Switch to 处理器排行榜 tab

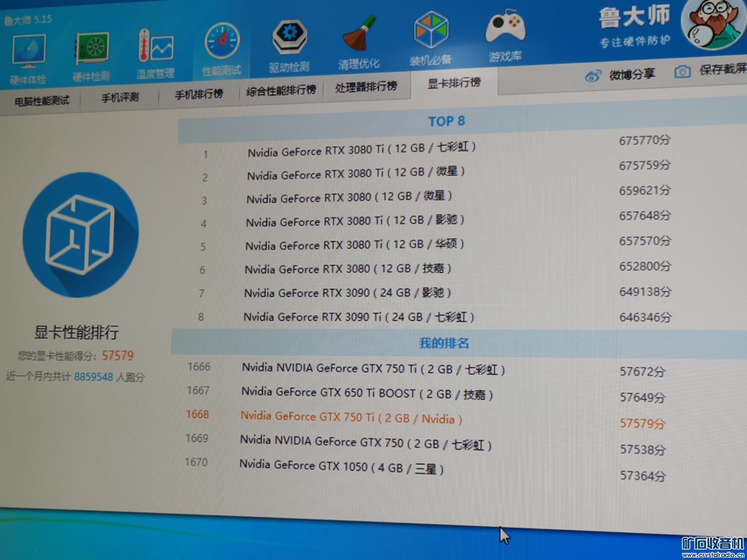click(366, 87)
